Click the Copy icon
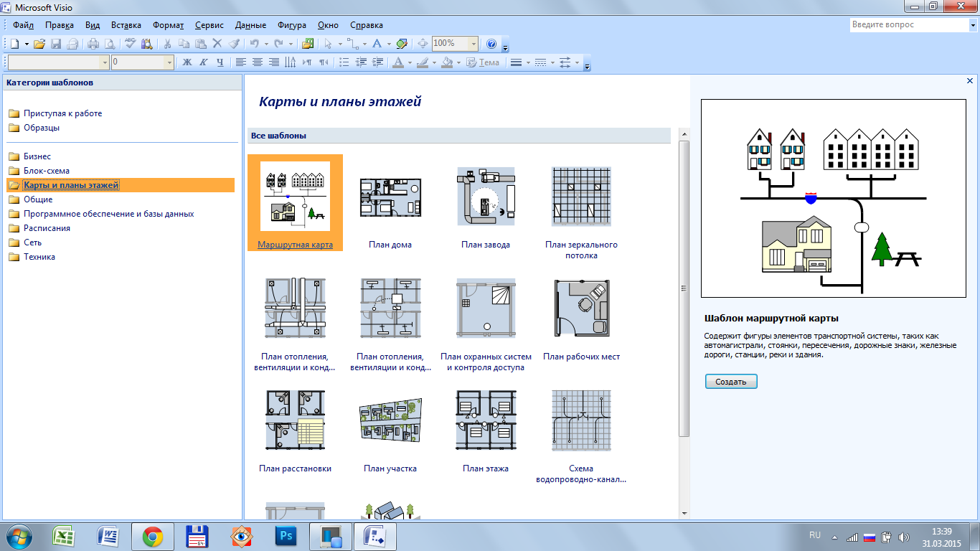The width and height of the screenshot is (980, 551). (x=184, y=44)
